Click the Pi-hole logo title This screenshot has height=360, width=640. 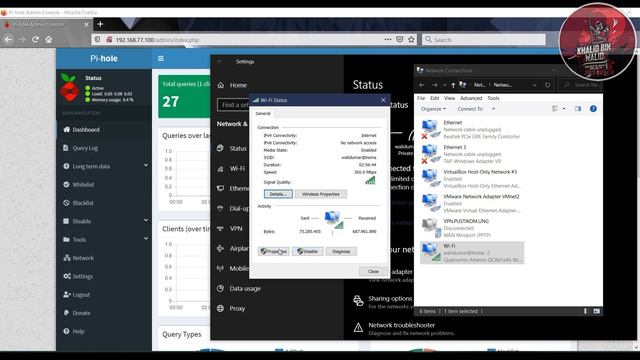(104, 58)
